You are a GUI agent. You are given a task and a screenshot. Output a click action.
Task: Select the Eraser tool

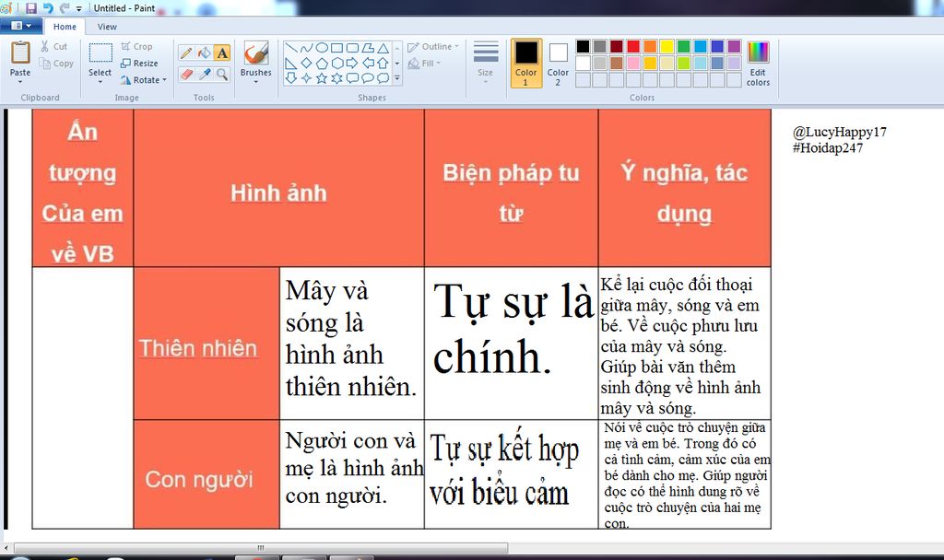click(x=186, y=74)
